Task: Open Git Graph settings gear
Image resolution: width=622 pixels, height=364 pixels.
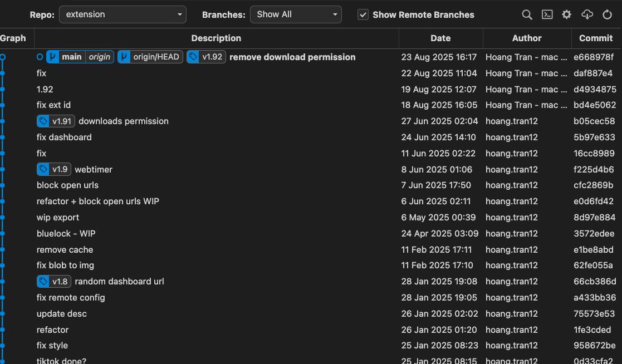Action: point(566,14)
